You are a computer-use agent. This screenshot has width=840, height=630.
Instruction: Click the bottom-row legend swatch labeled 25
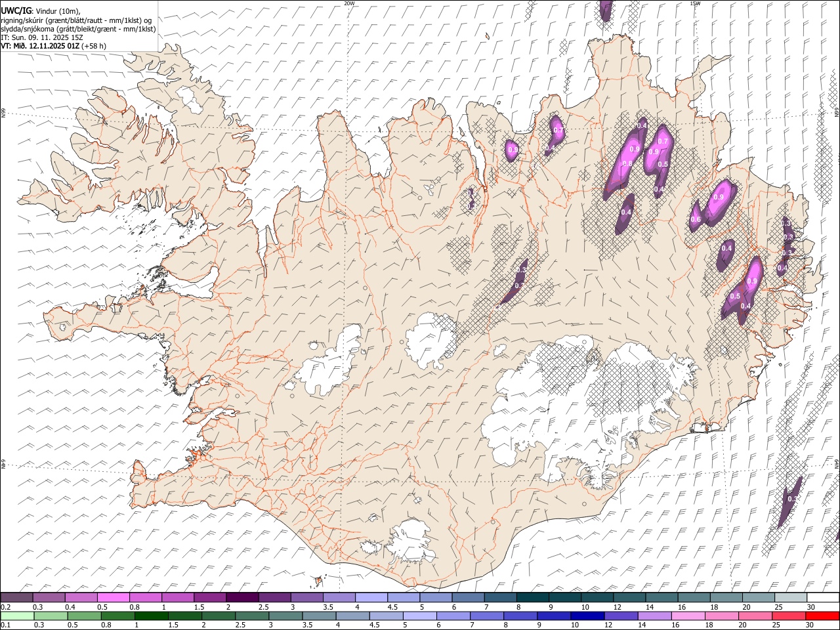(x=788, y=616)
